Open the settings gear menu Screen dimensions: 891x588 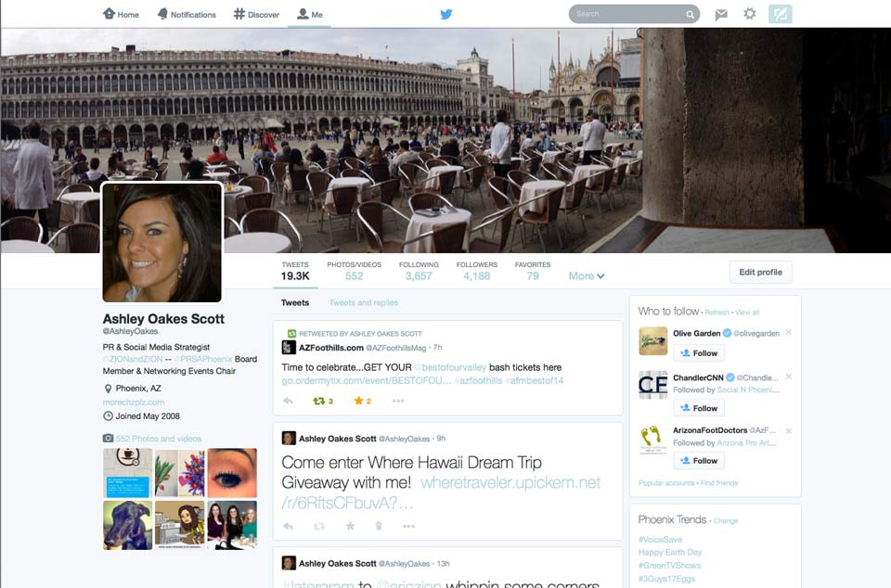tap(750, 14)
